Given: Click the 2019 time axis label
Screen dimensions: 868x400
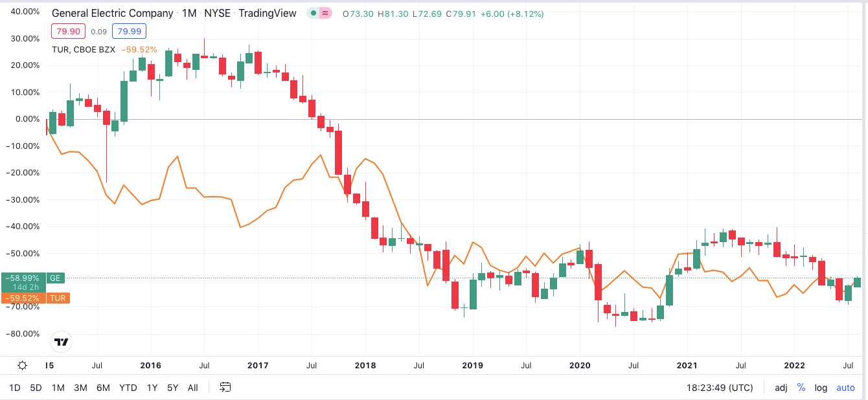Looking at the screenshot, I should pos(472,365).
